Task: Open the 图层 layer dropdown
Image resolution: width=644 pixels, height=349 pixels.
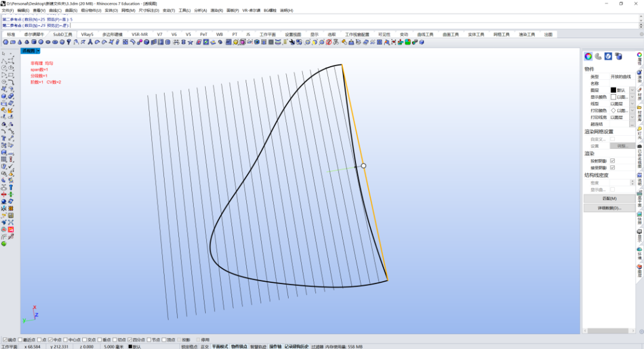Action: pyautogui.click(x=632, y=90)
